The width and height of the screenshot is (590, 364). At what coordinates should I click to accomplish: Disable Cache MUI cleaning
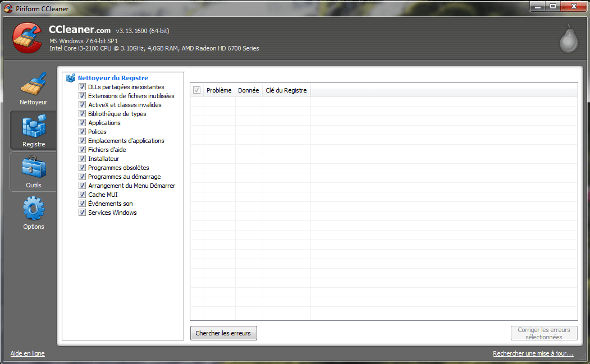(82, 195)
